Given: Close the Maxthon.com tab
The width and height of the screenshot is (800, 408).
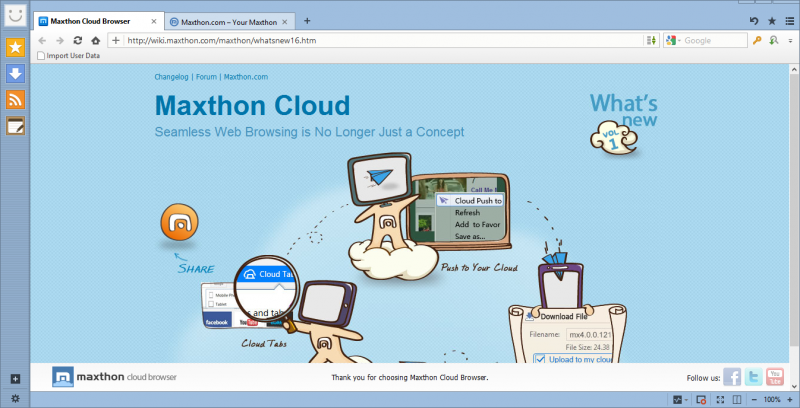Looking at the screenshot, I should point(285,22).
